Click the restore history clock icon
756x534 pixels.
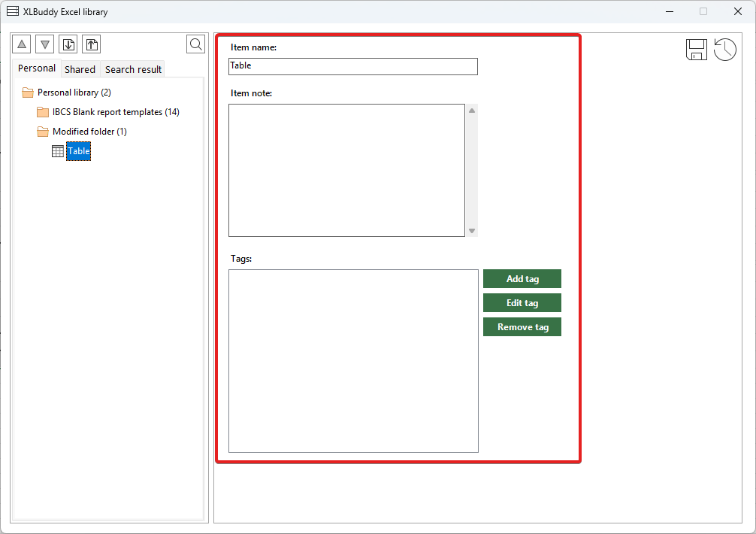pyautogui.click(x=724, y=50)
